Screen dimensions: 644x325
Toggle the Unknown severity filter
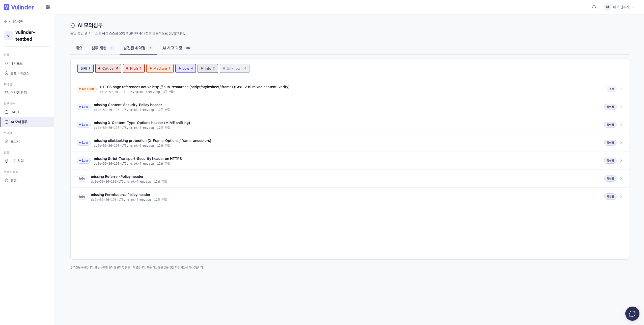[x=235, y=68]
